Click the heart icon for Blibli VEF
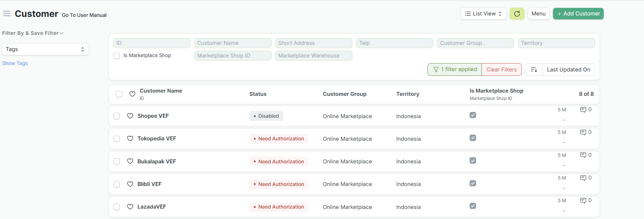 (x=130, y=184)
